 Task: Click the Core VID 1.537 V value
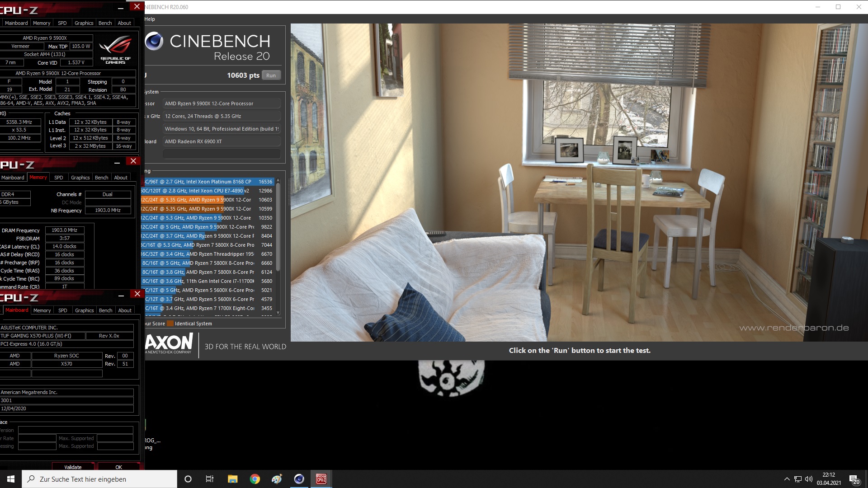pyautogui.click(x=76, y=62)
